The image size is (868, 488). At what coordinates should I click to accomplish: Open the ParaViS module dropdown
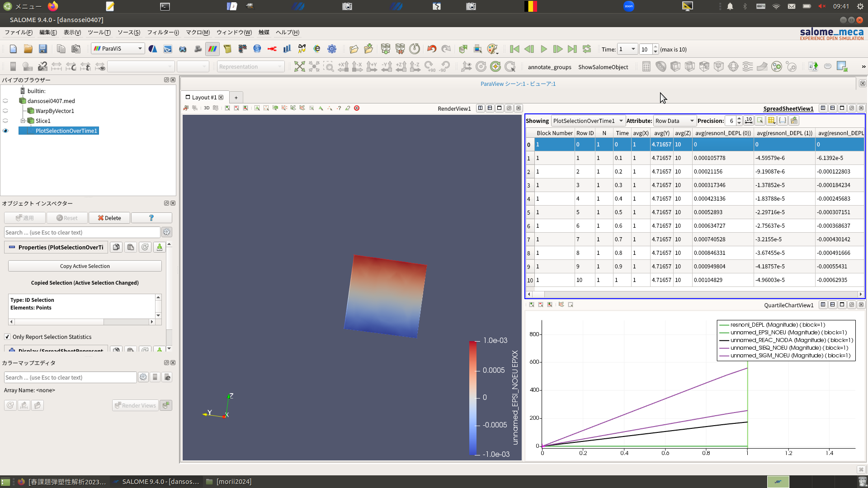118,49
